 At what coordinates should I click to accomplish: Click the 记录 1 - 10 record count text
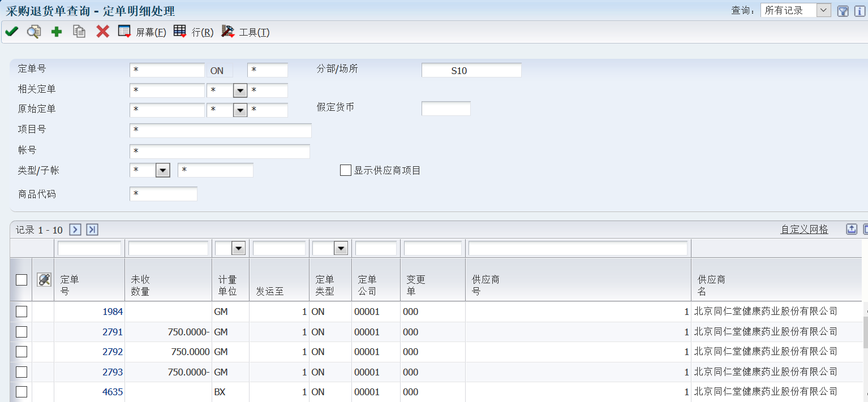click(x=39, y=230)
